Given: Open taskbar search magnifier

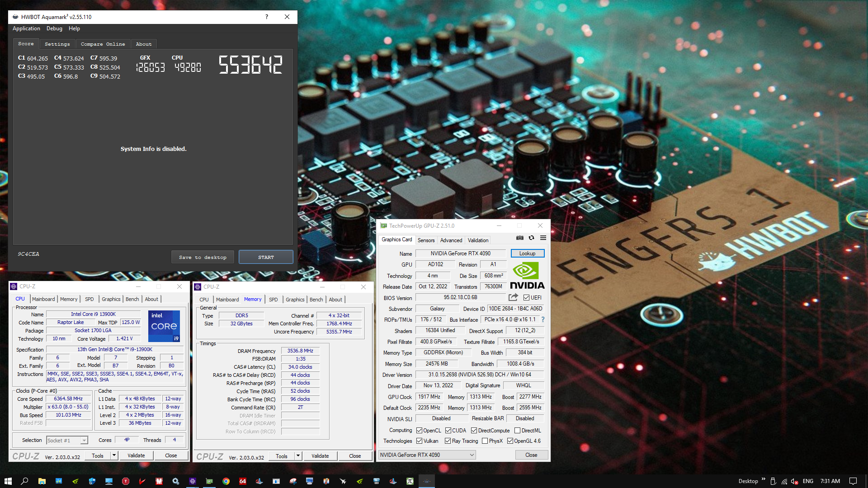Looking at the screenshot, I should click(x=24, y=481).
